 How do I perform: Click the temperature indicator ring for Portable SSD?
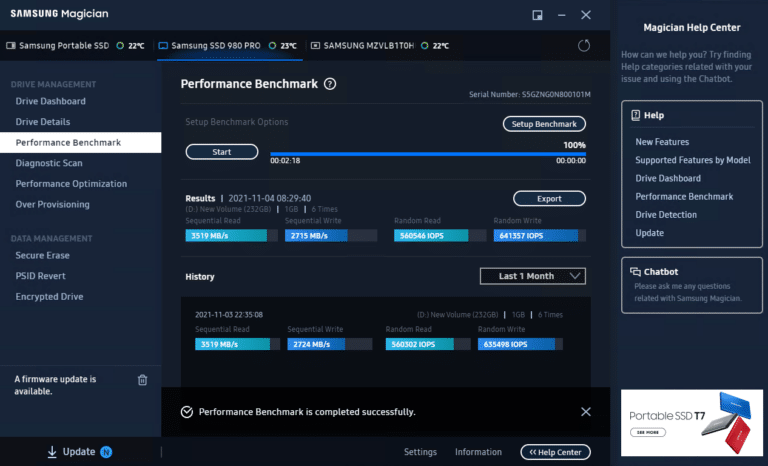tap(120, 46)
